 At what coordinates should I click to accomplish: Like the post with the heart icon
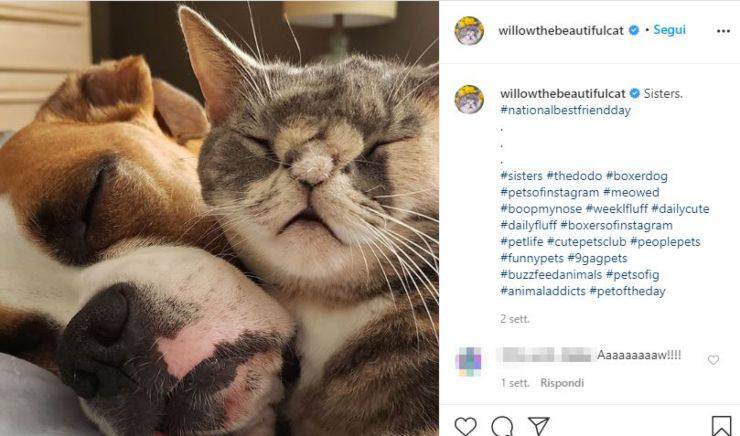(465, 427)
